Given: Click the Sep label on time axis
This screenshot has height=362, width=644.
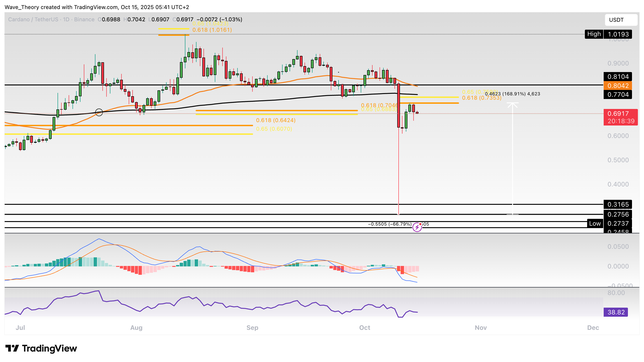Looking at the screenshot, I should [x=252, y=328].
